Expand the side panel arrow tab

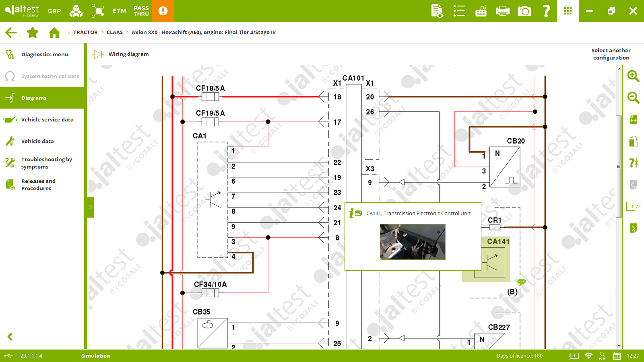tap(90, 207)
